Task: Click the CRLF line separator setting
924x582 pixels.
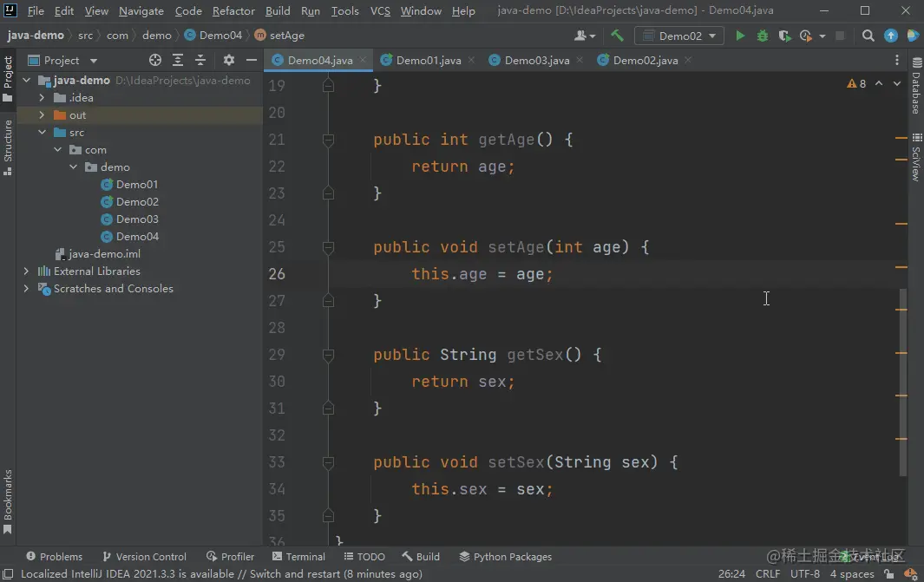Action: [767, 573]
